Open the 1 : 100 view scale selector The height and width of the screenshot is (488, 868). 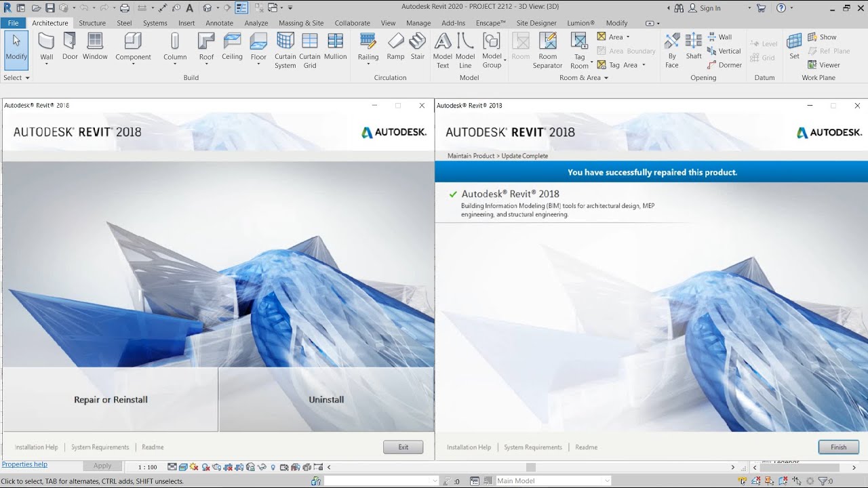[147, 467]
